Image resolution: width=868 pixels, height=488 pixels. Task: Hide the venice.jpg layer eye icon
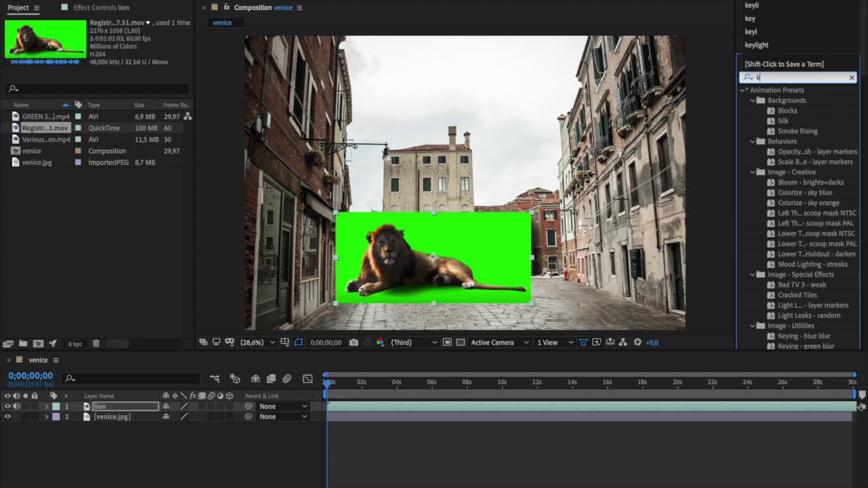tap(7, 417)
